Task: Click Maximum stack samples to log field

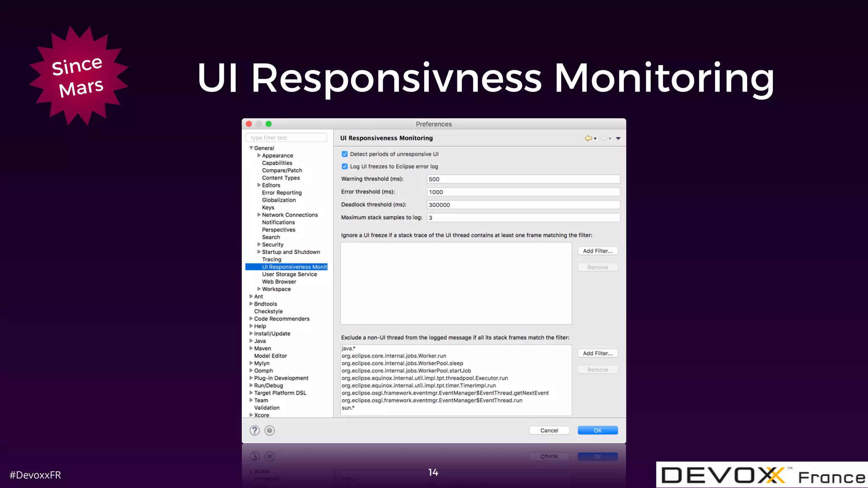Action: pos(523,218)
